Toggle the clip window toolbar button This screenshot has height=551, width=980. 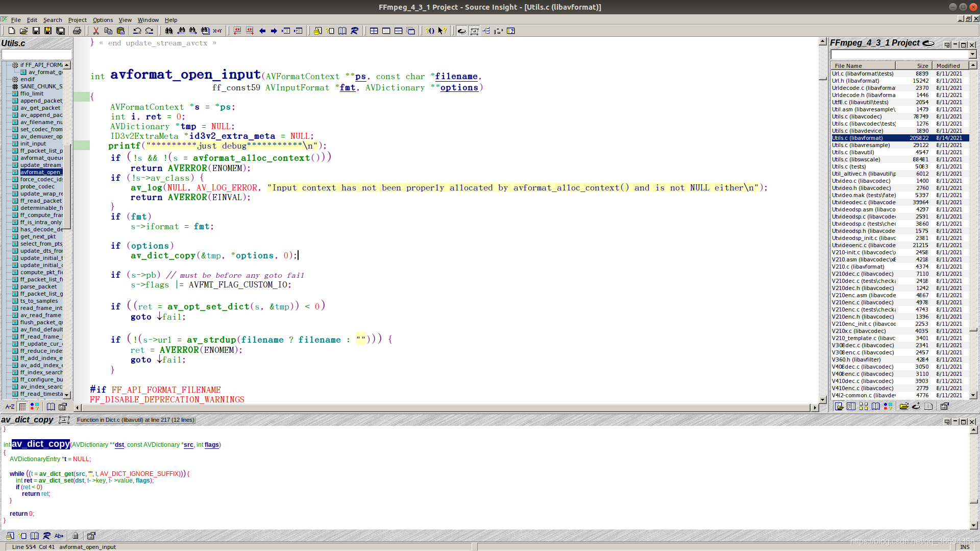[x=499, y=31]
